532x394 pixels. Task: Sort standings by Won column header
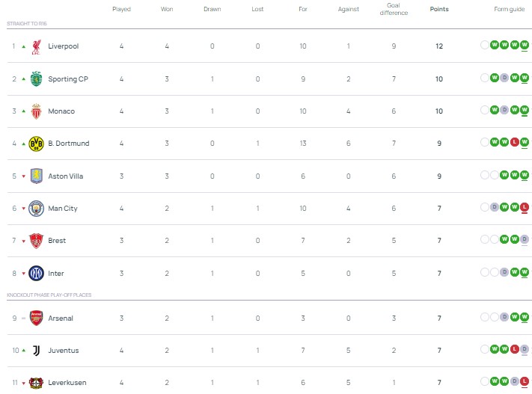click(167, 9)
